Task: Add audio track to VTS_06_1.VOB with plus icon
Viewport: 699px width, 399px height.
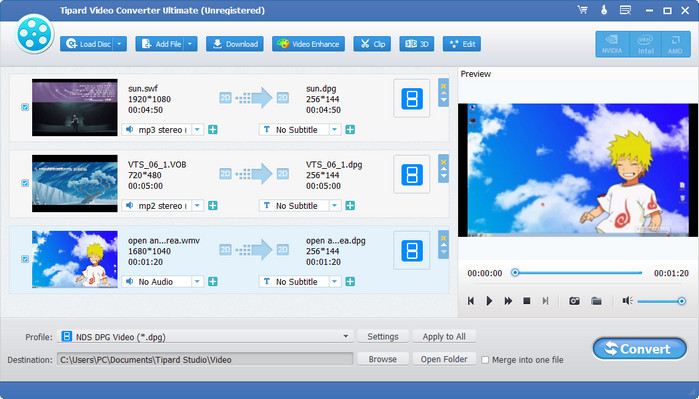Action: tap(213, 206)
